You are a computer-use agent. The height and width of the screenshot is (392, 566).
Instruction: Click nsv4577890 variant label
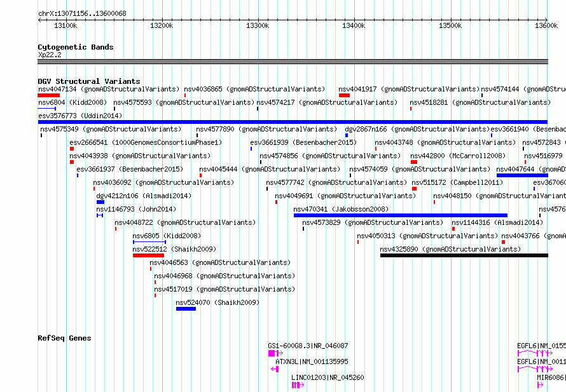point(266,129)
